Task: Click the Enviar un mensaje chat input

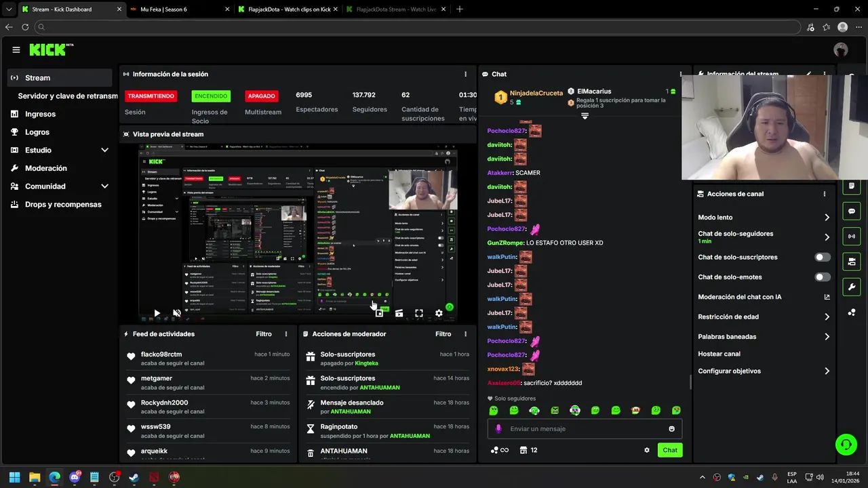Action: 585,429
